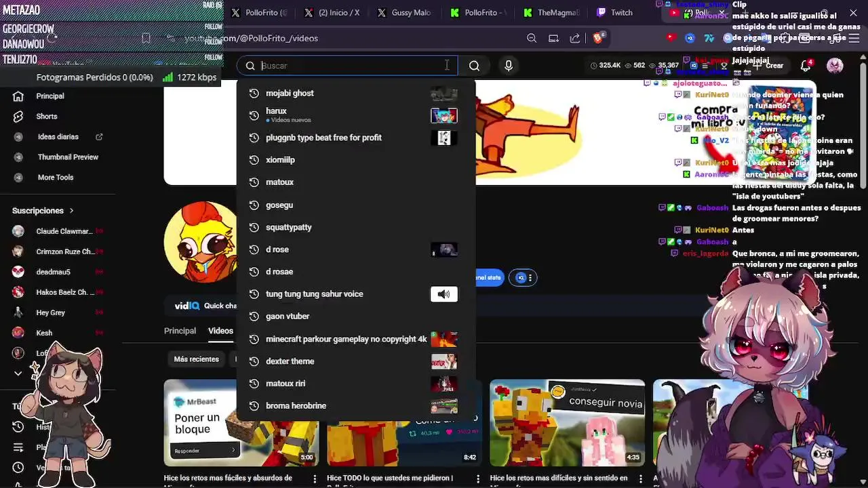Select the 'broma herobrine' search suggestion
The width and height of the screenshot is (868, 488).
[356, 406]
